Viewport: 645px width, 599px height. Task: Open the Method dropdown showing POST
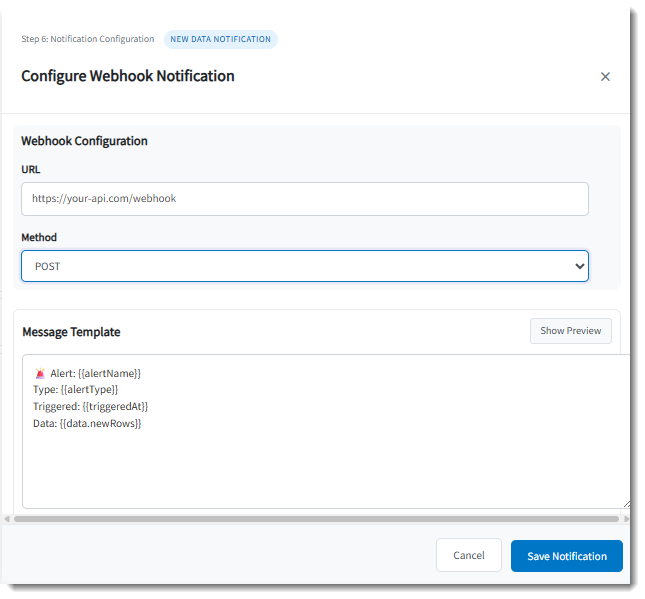click(x=304, y=267)
